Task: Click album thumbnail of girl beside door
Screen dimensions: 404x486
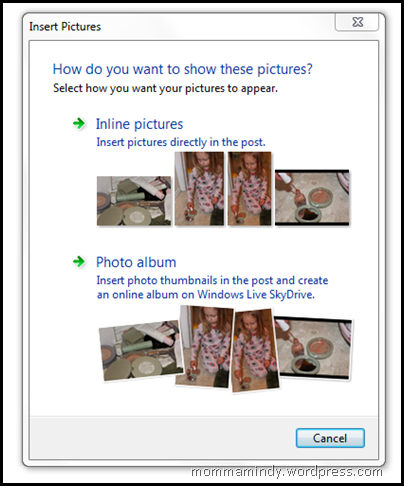Action: 204,347
